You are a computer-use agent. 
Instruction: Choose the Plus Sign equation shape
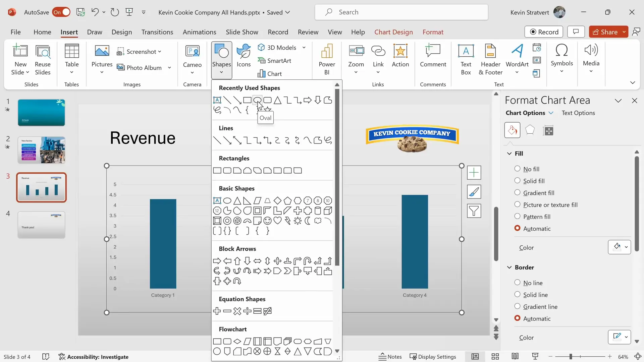217,311
